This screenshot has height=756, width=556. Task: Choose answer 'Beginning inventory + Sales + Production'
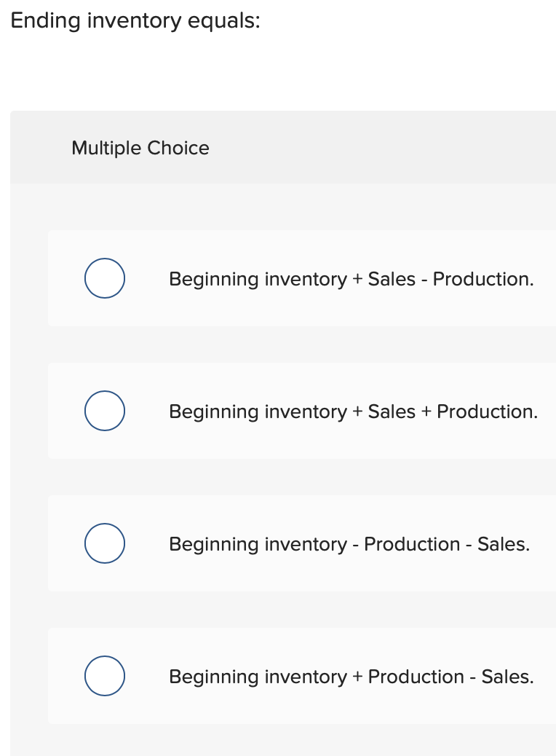(353, 412)
